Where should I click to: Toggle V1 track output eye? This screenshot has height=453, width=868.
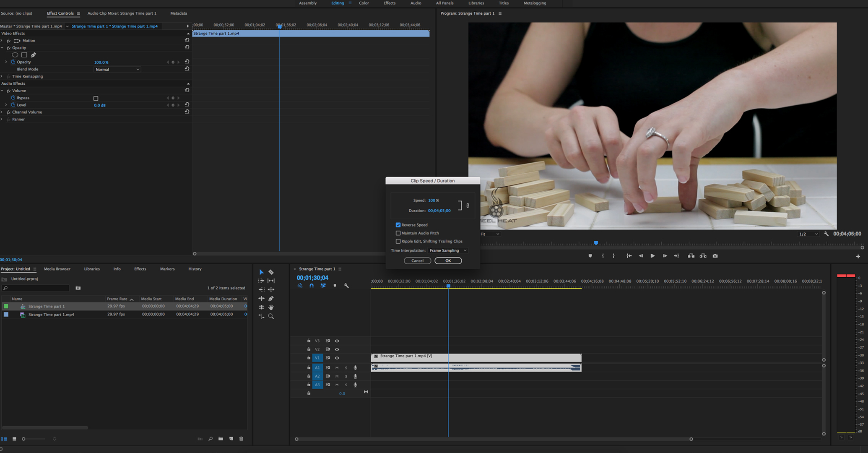337,358
